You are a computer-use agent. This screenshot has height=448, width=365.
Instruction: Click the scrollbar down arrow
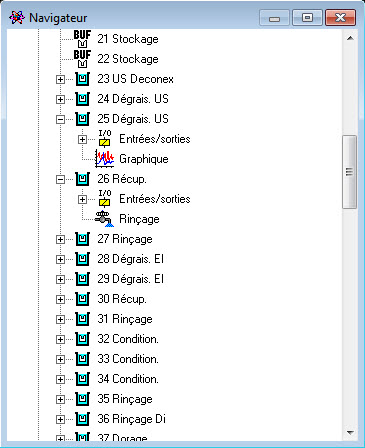click(350, 433)
